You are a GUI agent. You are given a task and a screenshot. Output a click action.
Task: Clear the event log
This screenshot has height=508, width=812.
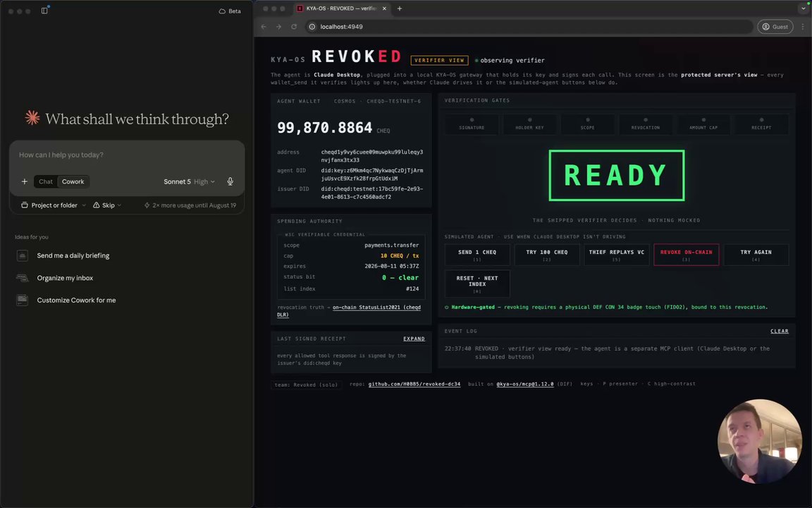coord(780,331)
